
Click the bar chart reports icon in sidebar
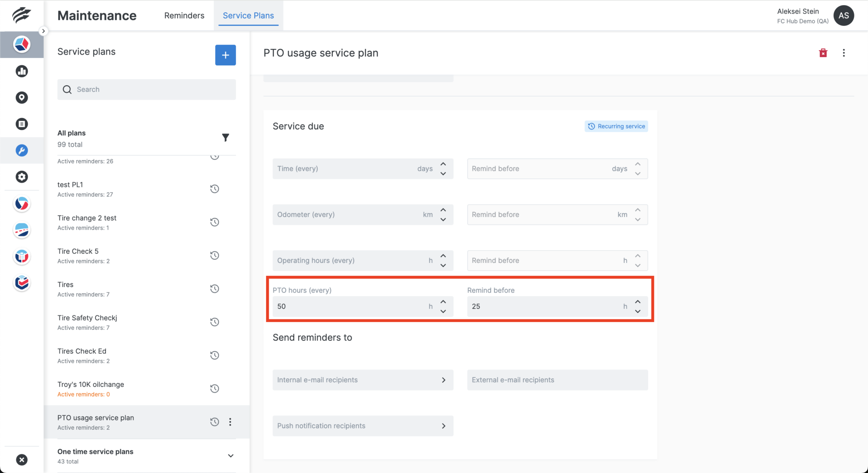pyautogui.click(x=22, y=71)
